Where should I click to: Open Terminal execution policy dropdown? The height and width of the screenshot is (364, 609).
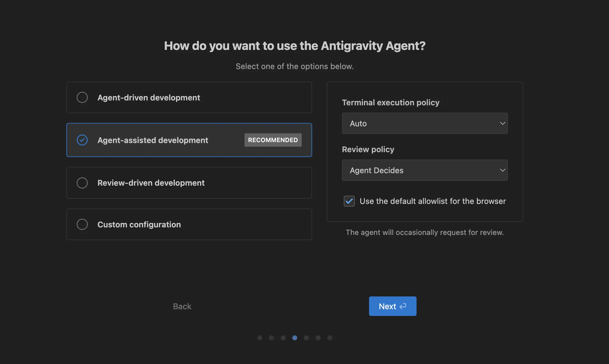424,123
